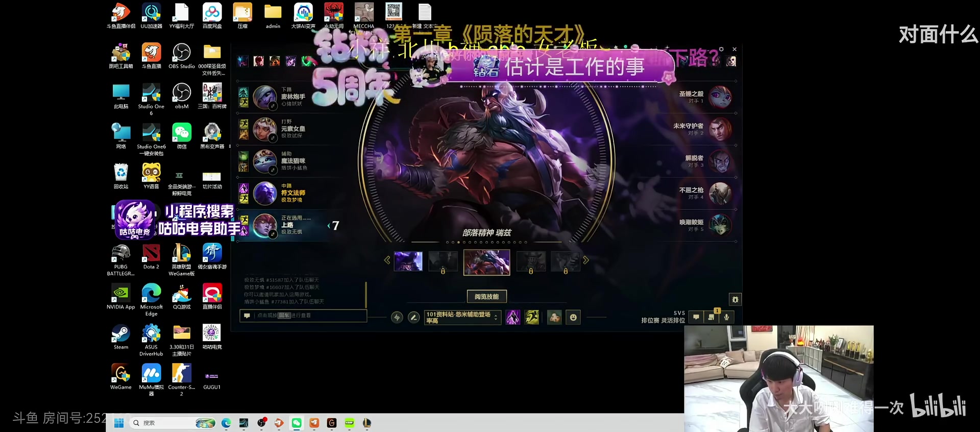Open 百度网盘 desktop shortcut
Viewport: 980px width, 432px height.
click(212, 16)
